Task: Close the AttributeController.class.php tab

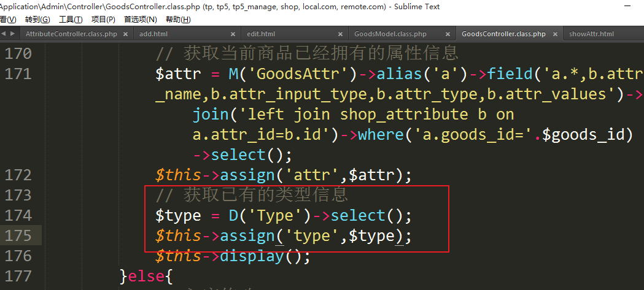Action: pos(125,34)
